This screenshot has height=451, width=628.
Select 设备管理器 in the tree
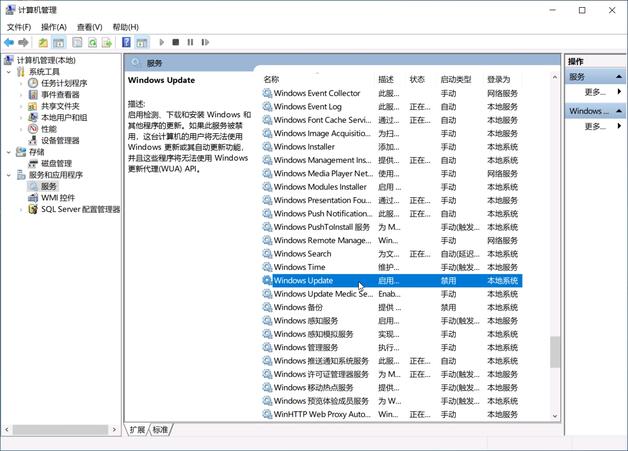point(60,141)
